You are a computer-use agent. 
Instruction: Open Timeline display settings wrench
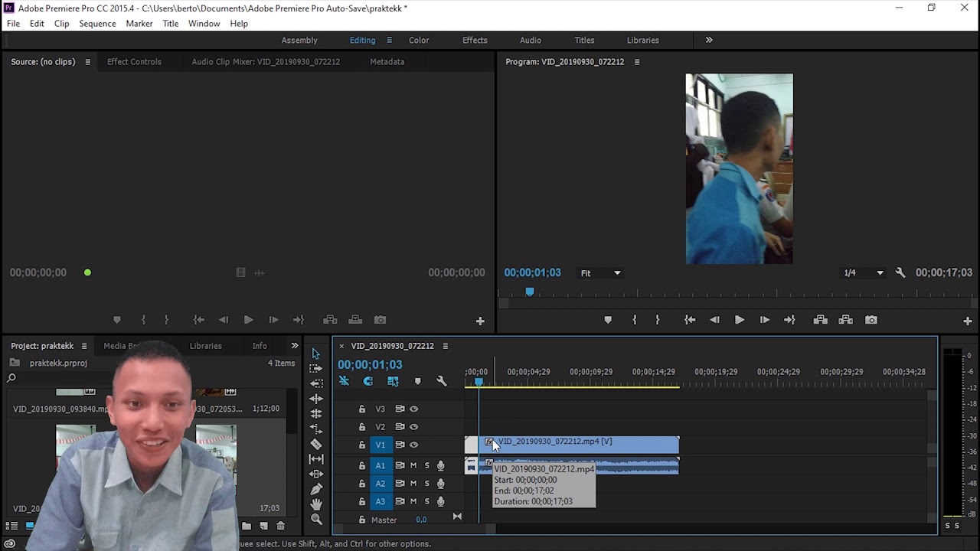441,381
